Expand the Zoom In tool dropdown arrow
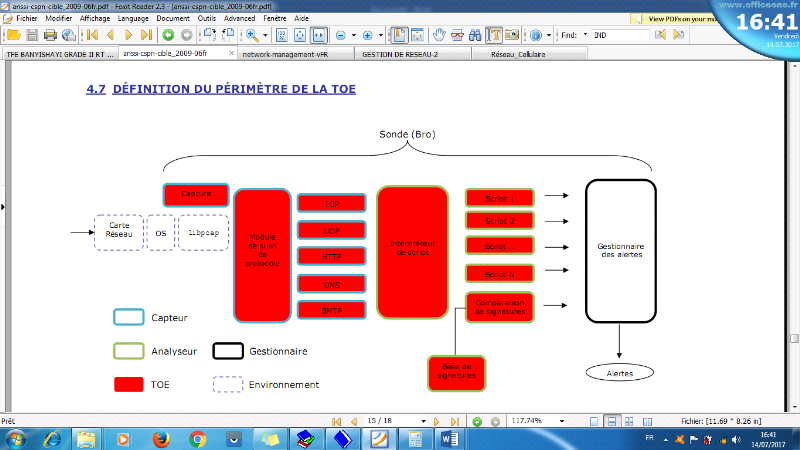The height and width of the screenshot is (450, 800). pyautogui.click(x=265, y=35)
